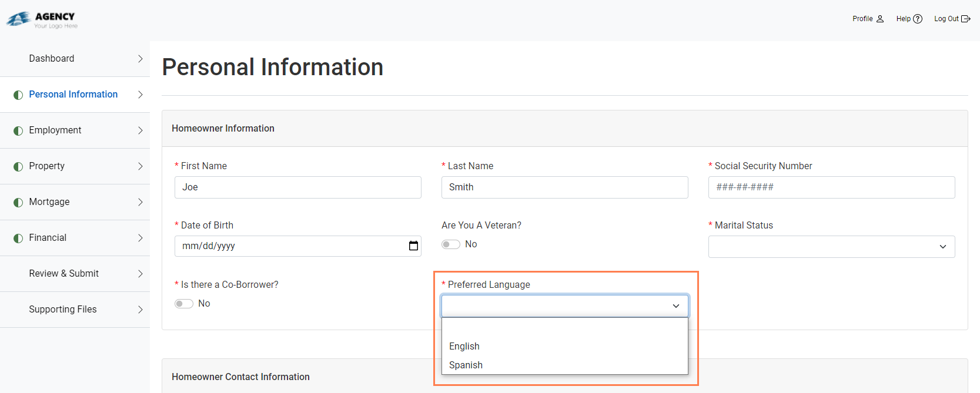This screenshot has height=393, width=980.
Task: Open the Date of Birth calendar picker
Action: click(x=413, y=246)
